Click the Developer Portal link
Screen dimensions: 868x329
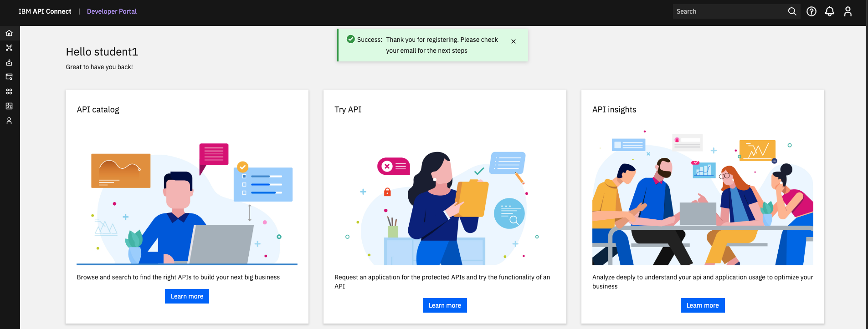tap(112, 11)
